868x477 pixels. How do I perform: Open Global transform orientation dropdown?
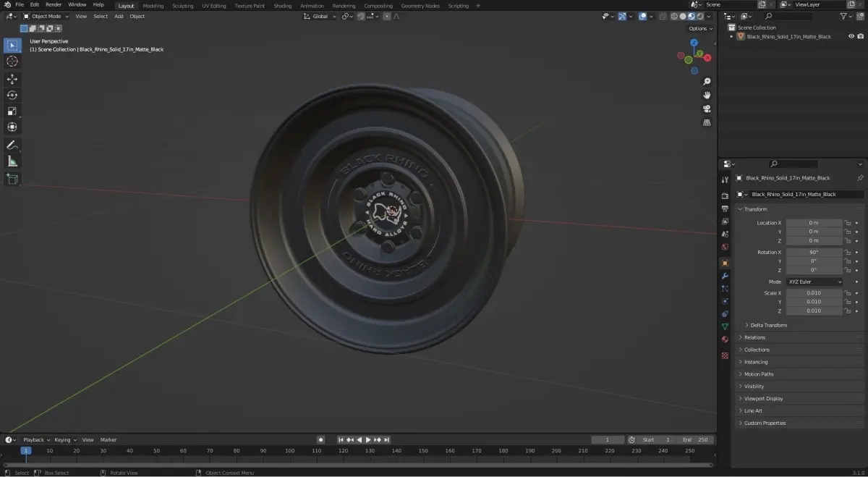320,16
